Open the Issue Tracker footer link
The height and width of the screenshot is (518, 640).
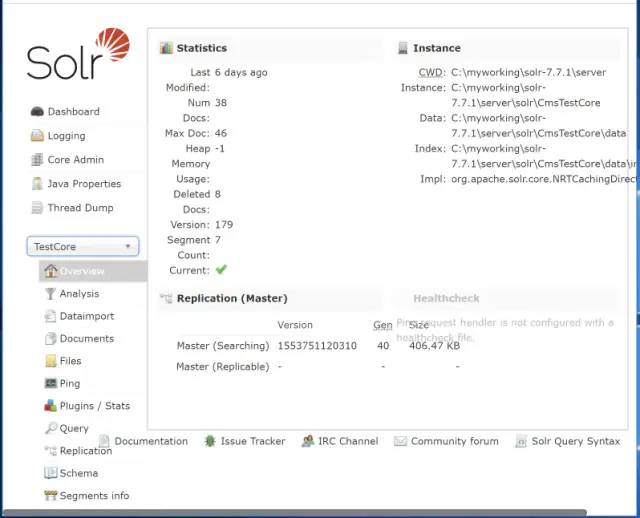(253, 441)
